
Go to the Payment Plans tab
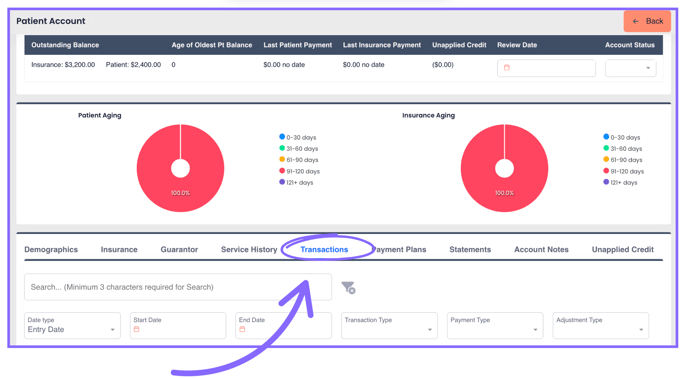point(399,249)
